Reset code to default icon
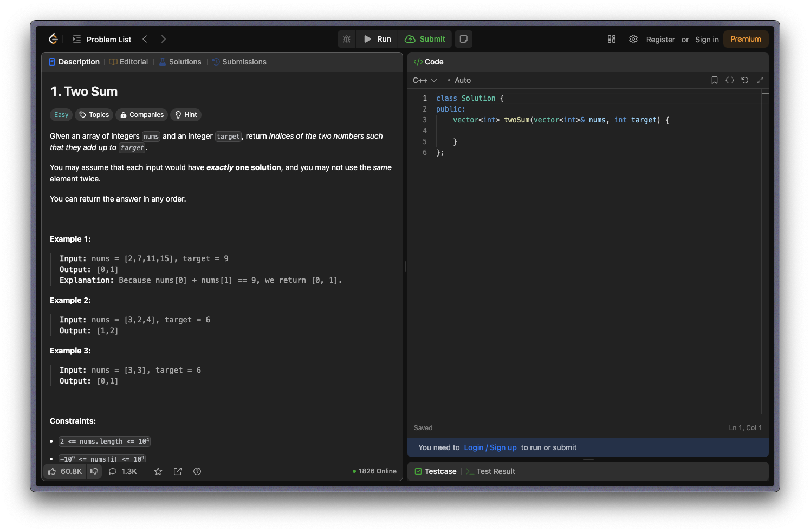Image resolution: width=810 pixels, height=532 pixels. point(745,80)
